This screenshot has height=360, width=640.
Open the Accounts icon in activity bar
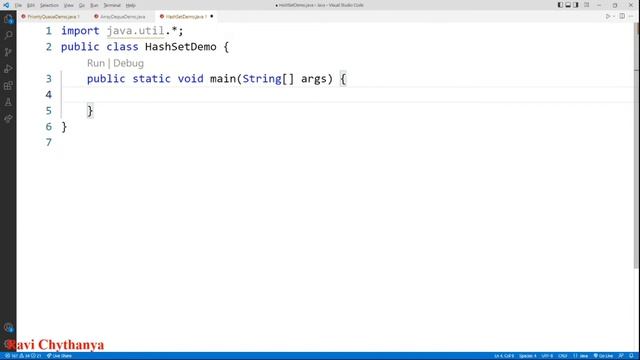pyautogui.click(x=8, y=328)
